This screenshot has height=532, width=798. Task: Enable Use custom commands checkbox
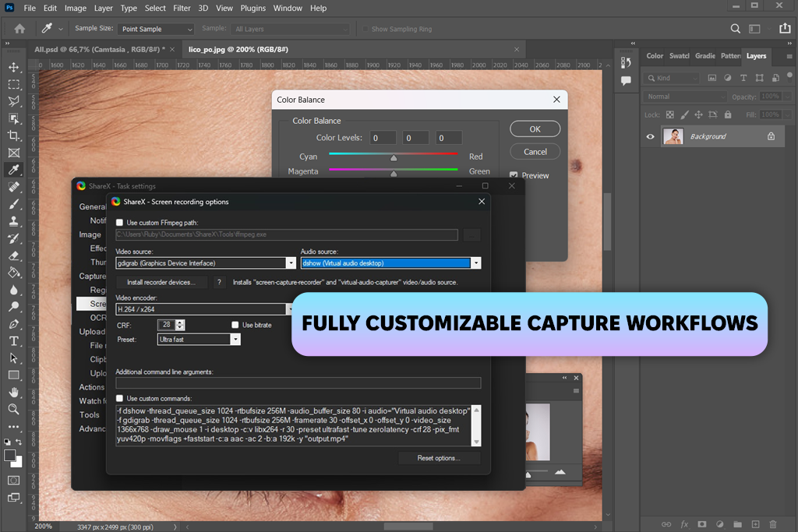(119, 398)
